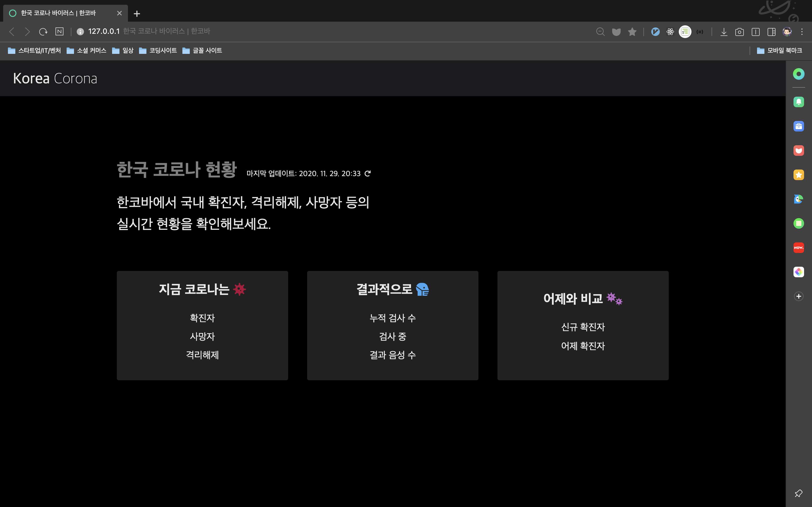Add new sidebar item with plus button
Viewport: 812px width, 507px height.
click(798, 297)
